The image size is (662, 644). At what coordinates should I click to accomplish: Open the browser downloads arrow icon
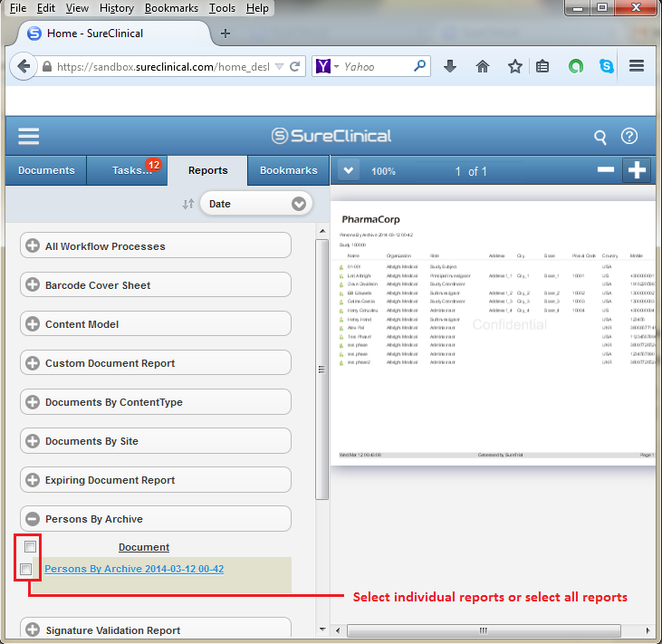click(450, 66)
